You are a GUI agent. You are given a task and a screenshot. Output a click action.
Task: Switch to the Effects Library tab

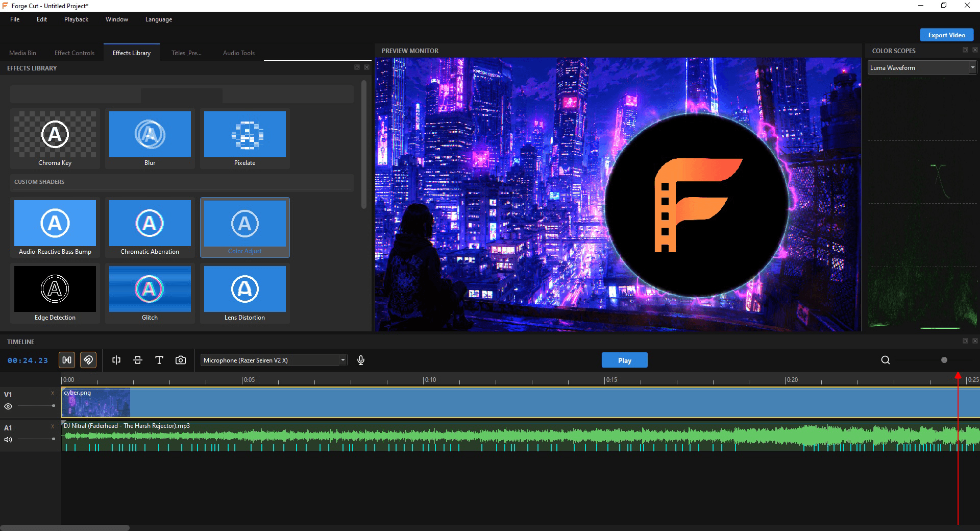pyautogui.click(x=132, y=53)
